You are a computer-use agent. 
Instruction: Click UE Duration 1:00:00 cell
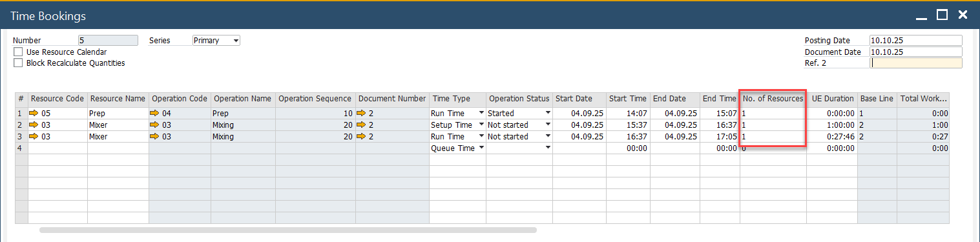(x=832, y=125)
